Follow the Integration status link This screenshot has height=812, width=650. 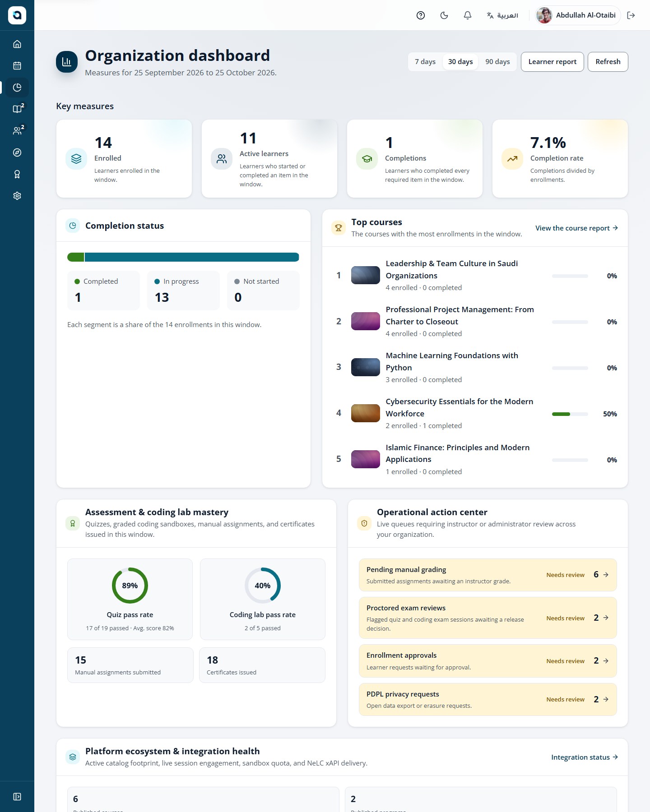(585, 757)
